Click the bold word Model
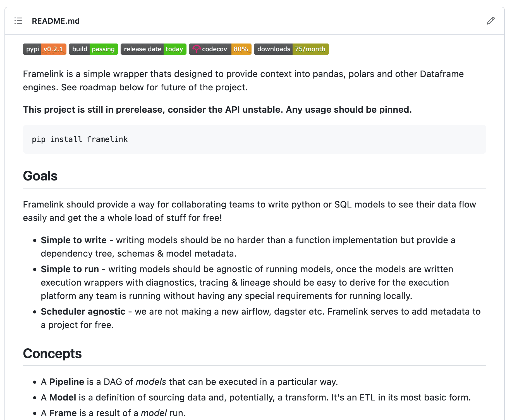 click(x=63, y=397)
